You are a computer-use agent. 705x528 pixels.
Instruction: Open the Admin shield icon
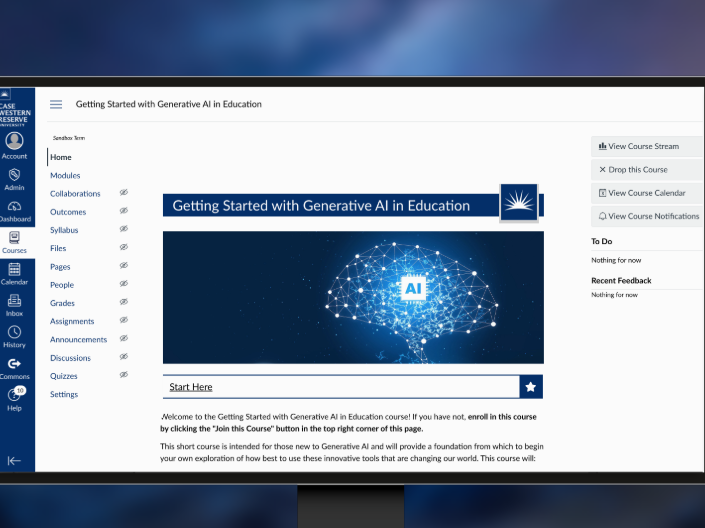click(14, 175)
